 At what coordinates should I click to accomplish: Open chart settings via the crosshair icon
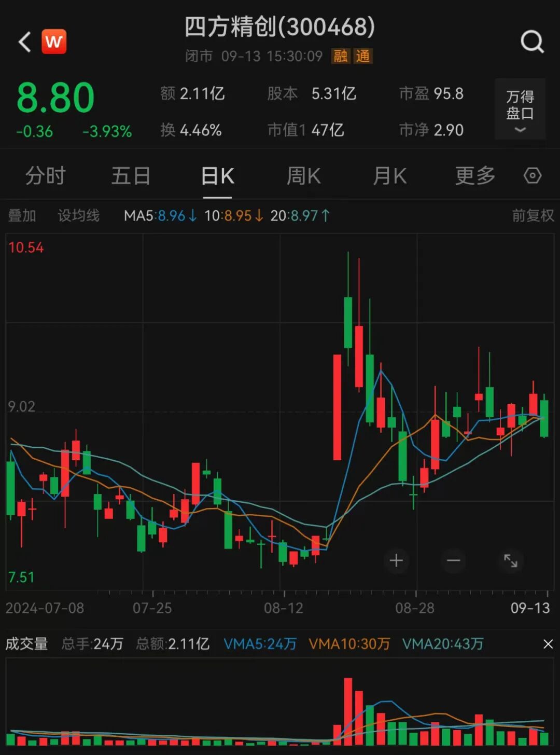pos(533,176)
